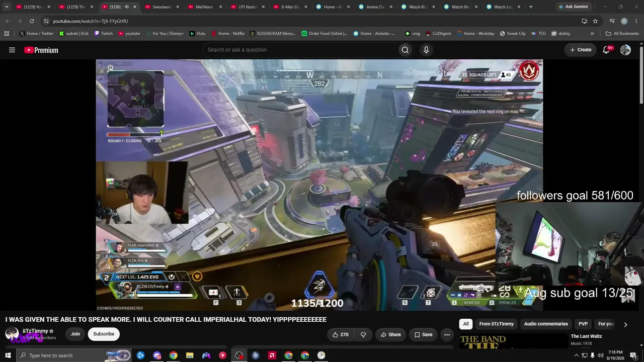644x362 pixels.
Task: Dislike this video
Action: tap(363, 334)
